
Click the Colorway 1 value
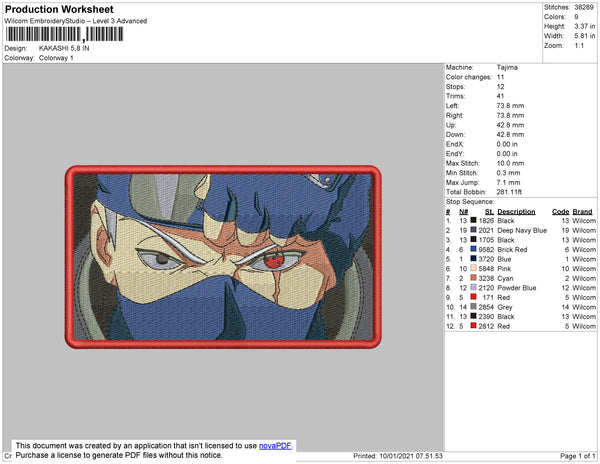pyautogui.click(x=56, y=58)
